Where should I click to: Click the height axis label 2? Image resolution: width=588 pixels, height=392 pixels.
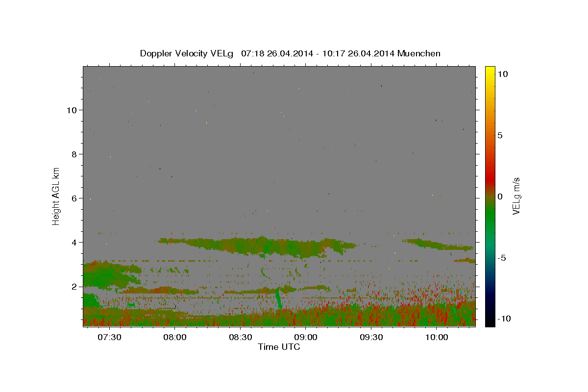point(74,286)
